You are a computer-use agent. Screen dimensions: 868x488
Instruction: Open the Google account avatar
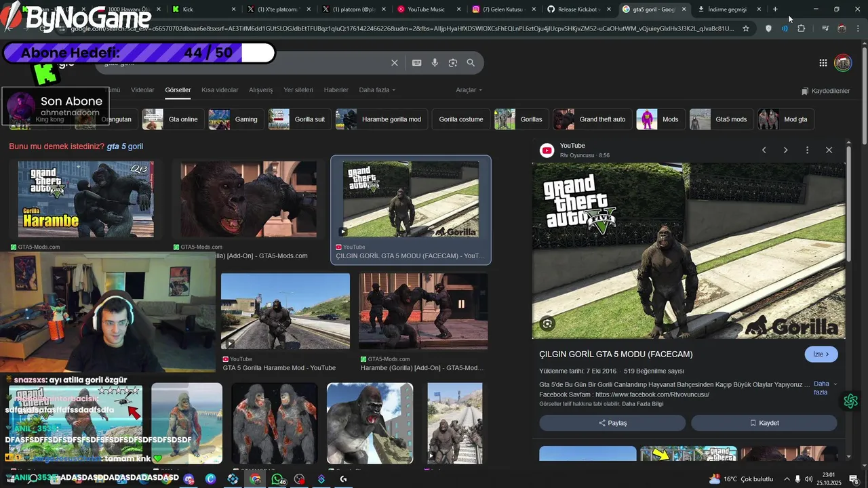tap(843, 63)
